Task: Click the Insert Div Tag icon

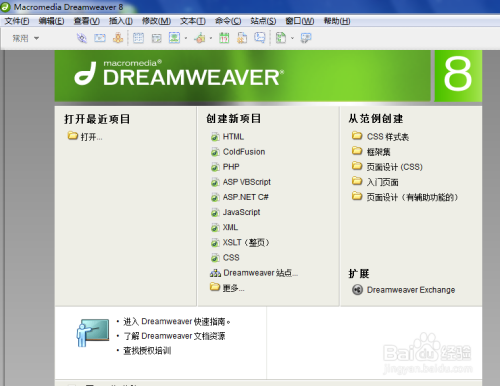Action: 156,38
